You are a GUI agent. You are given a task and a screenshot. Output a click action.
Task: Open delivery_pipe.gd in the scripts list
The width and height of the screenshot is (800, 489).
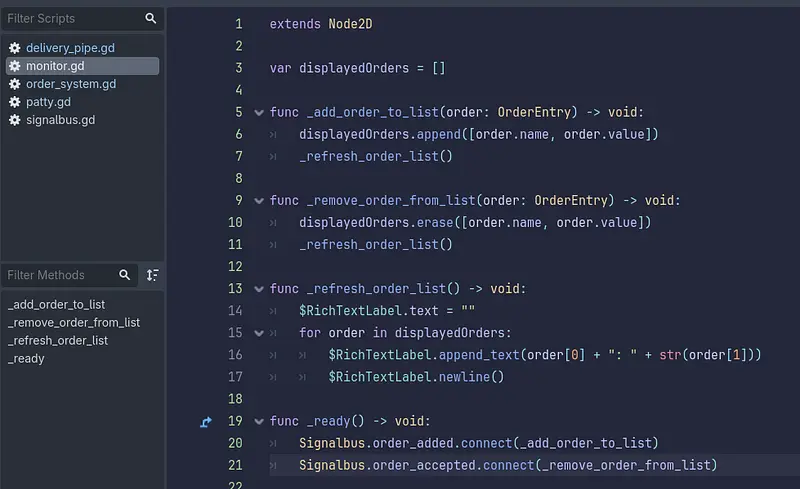click(70, 48)
